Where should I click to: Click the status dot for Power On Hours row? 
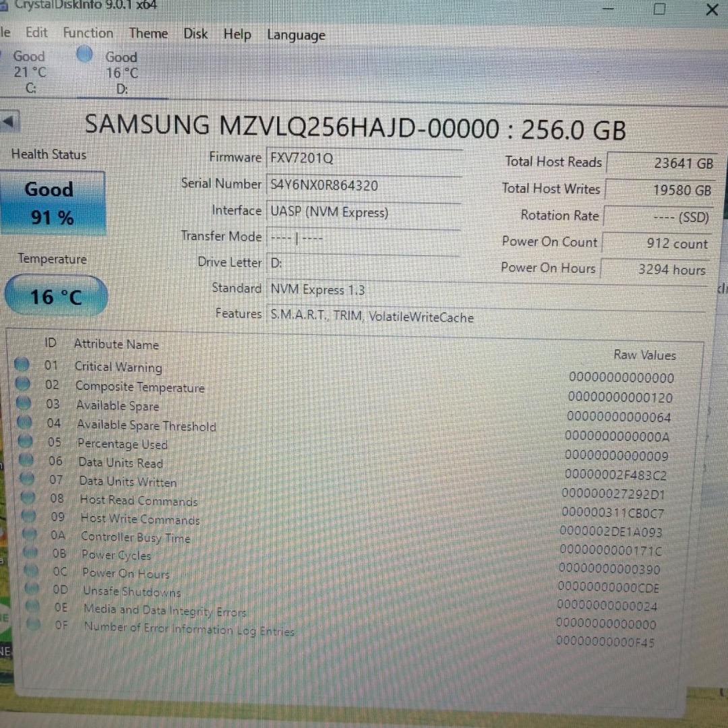tap(32, 570)
